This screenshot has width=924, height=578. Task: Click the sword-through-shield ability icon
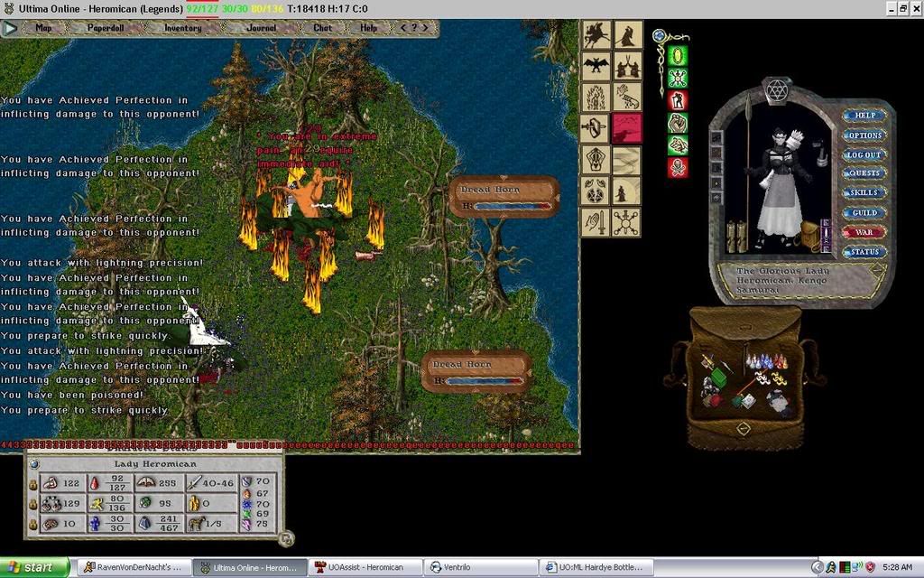[596, 128]
